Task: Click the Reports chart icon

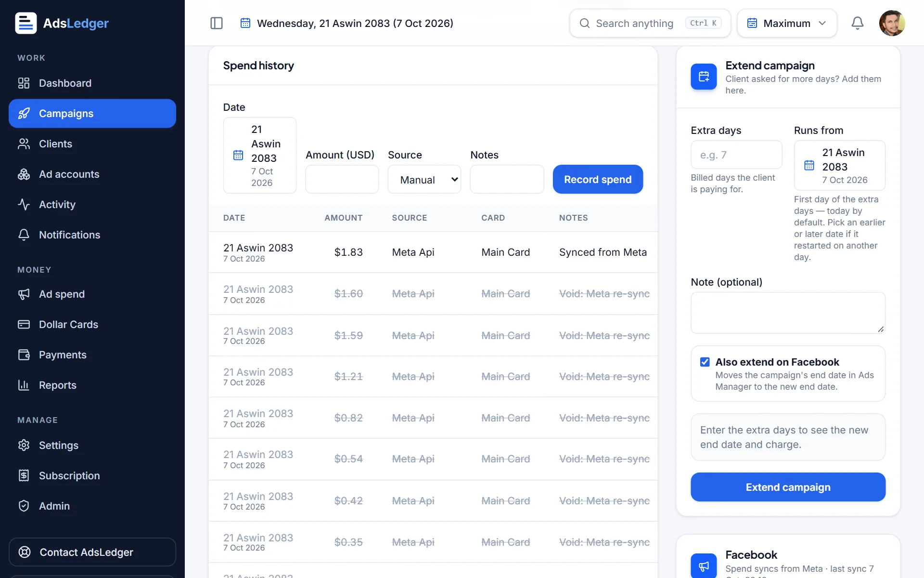Action: [x=24, y=385]
